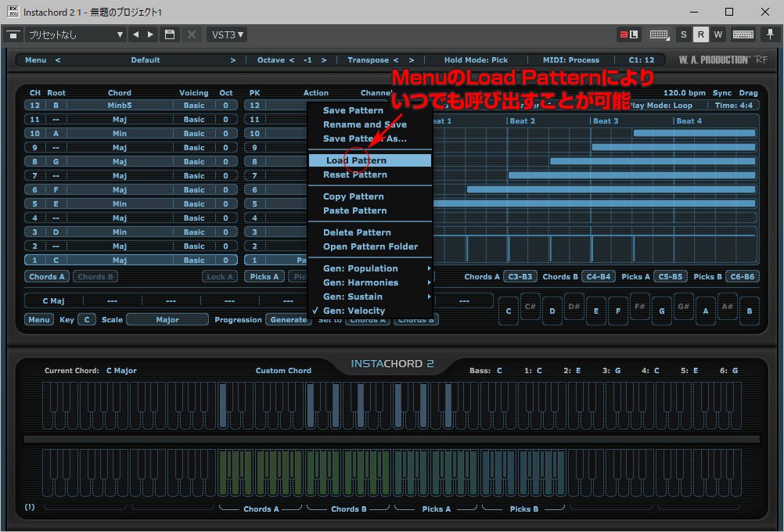This screenshot has width=784, height=532.
Task: Click the keyboard icon right of W button
Action: point(743,34)
